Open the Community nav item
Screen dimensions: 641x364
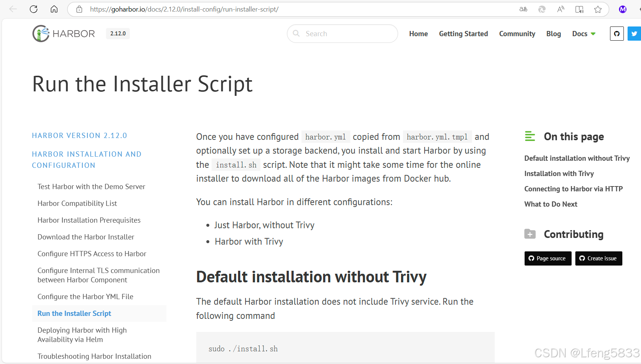[x=517, y=34]
